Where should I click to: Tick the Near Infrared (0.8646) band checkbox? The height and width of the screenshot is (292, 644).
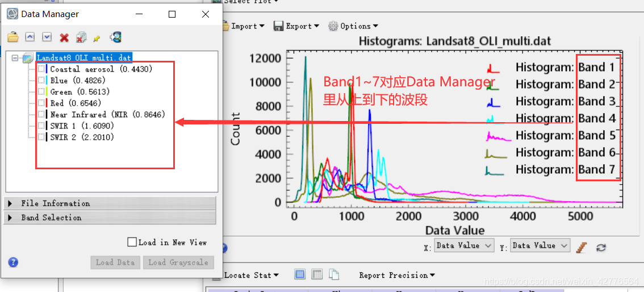point(41,114)
